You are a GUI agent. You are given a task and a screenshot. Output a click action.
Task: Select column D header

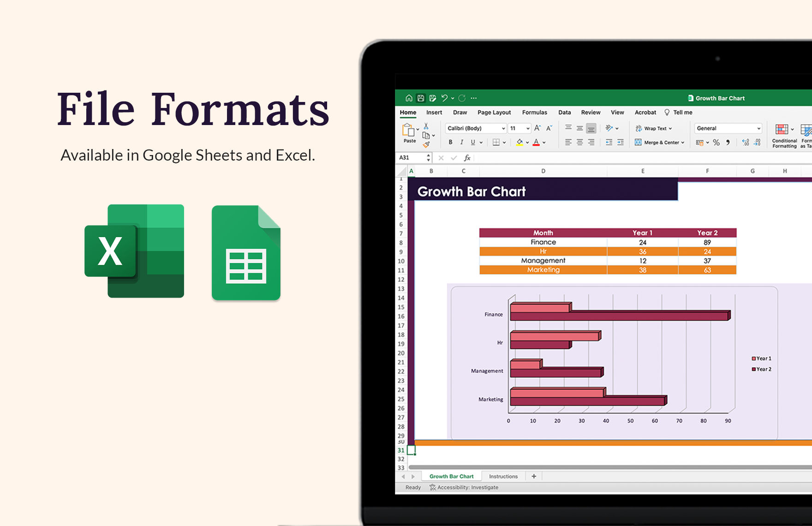543,171
